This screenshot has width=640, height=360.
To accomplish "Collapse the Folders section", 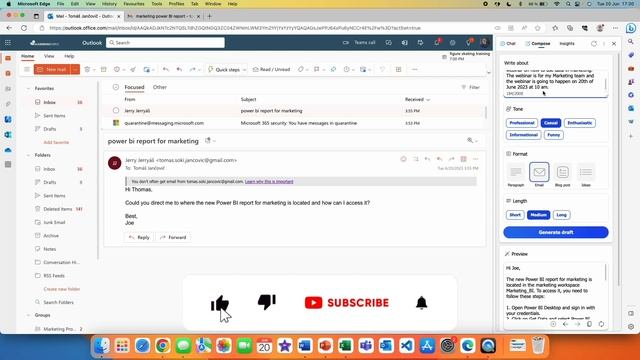I will pos(28,155).
